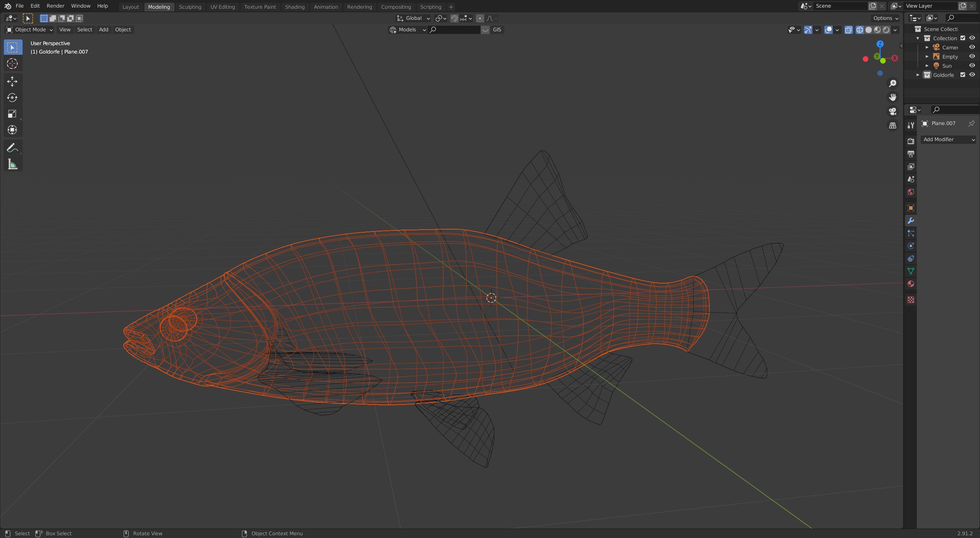Pick the Annotate tool
This screenshot has height=538, width=980.
(x=12, y=148)
